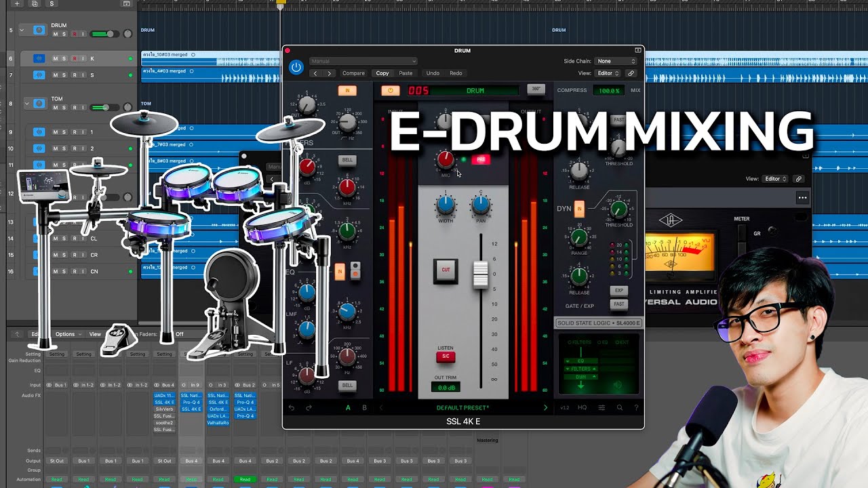
Task: Click the K track audio icon
Action: point(39,59)
